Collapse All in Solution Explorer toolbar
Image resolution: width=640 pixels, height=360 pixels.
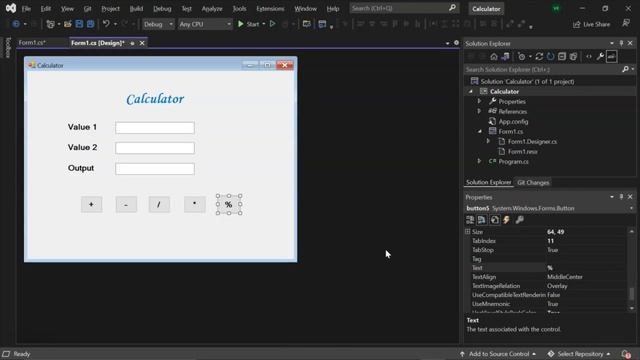[562, 57]
